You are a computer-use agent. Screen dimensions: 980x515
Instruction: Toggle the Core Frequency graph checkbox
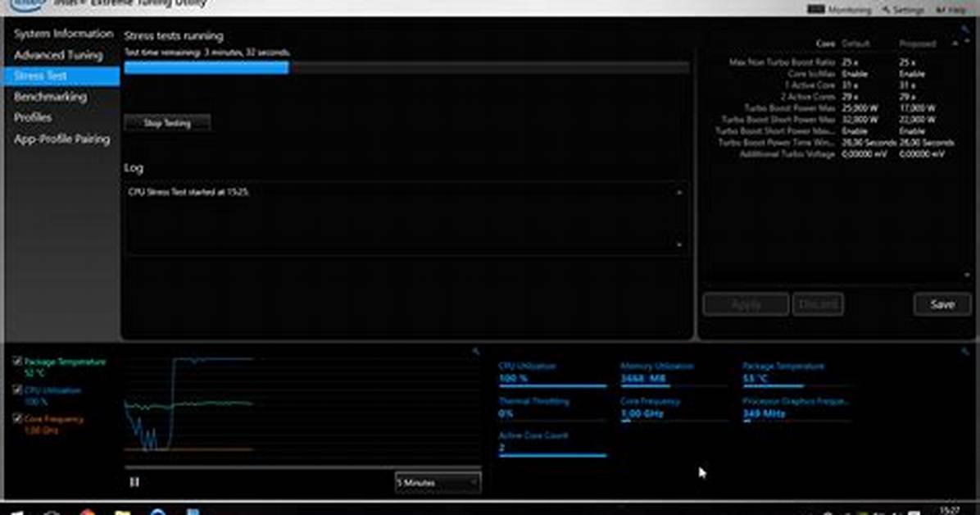(17, 418)
